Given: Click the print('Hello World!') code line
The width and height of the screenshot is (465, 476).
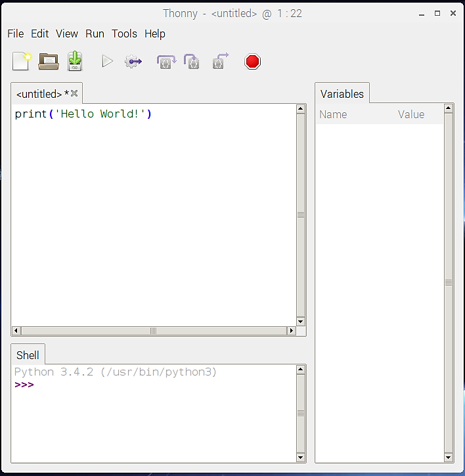Looking at the screenshot, I should [83, 114].
